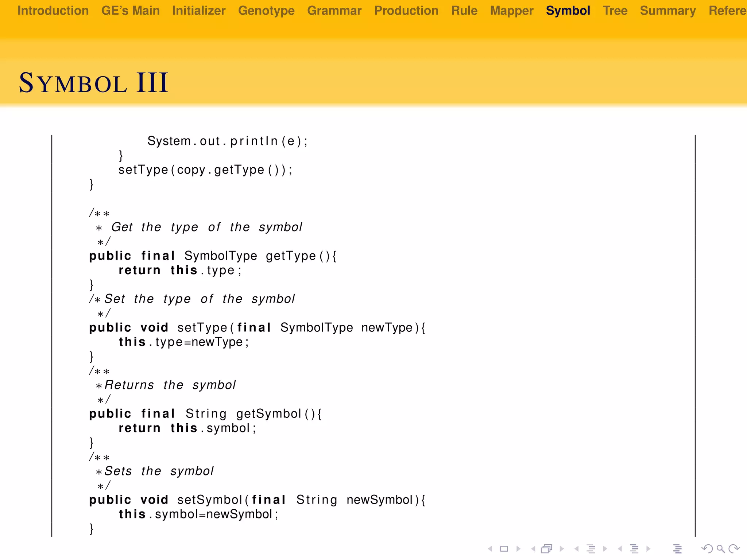
Task: Go to previous subsection arrow
Action: point(576,548)
